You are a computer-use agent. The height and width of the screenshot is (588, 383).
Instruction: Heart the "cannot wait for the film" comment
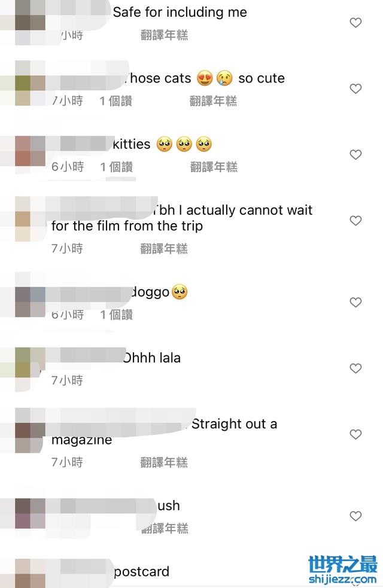tap(355, 221)
